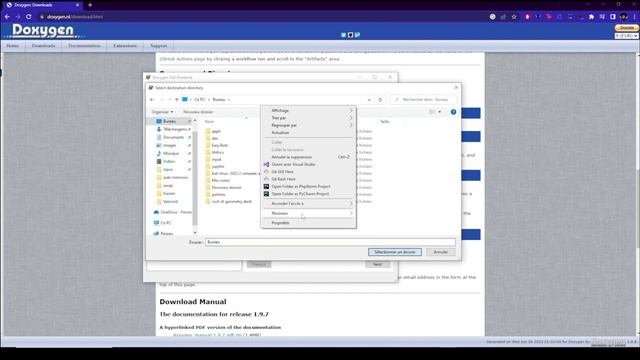This screenshot has width=640, height=360.
Task: Open folder with Visual Studio icon entry
Action: (308, 164)
